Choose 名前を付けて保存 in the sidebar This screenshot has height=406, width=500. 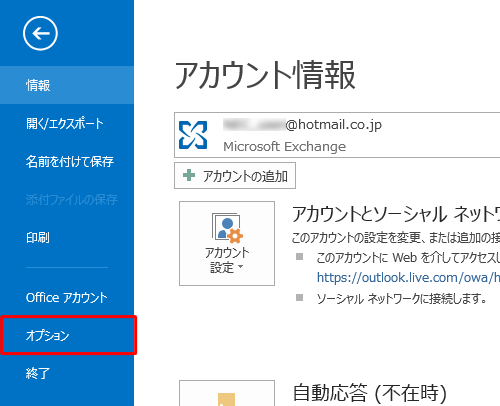click(x=67, y=162)
